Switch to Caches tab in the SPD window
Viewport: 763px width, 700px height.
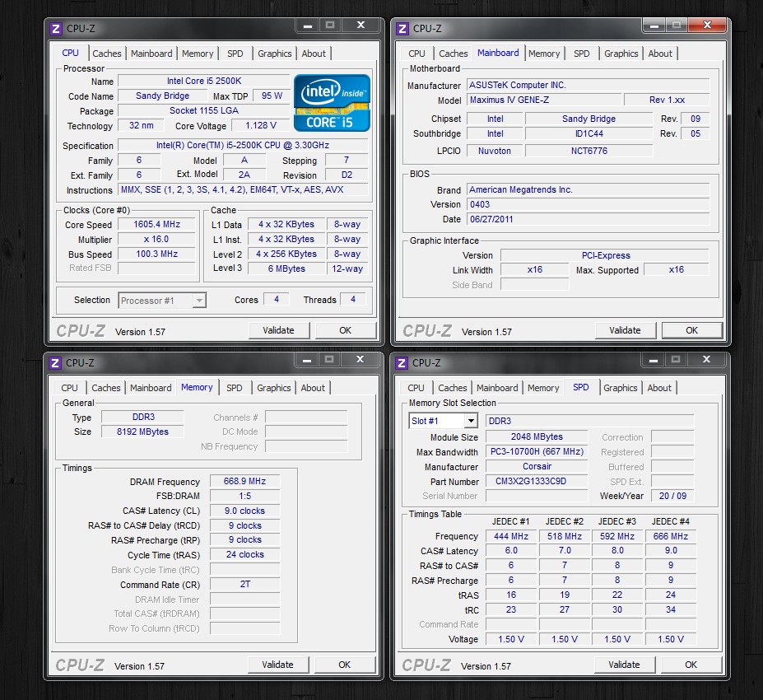click(453, 388)
